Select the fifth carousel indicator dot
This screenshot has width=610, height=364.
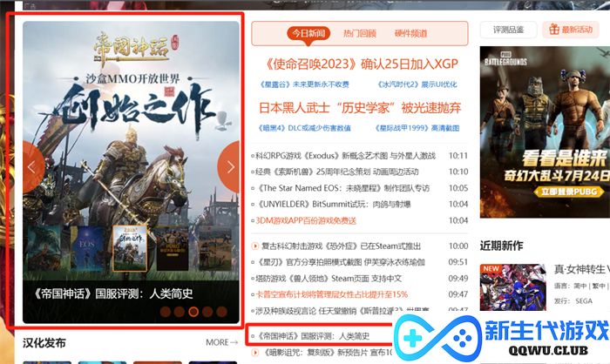pyautogui.click(x=221, y=312)
